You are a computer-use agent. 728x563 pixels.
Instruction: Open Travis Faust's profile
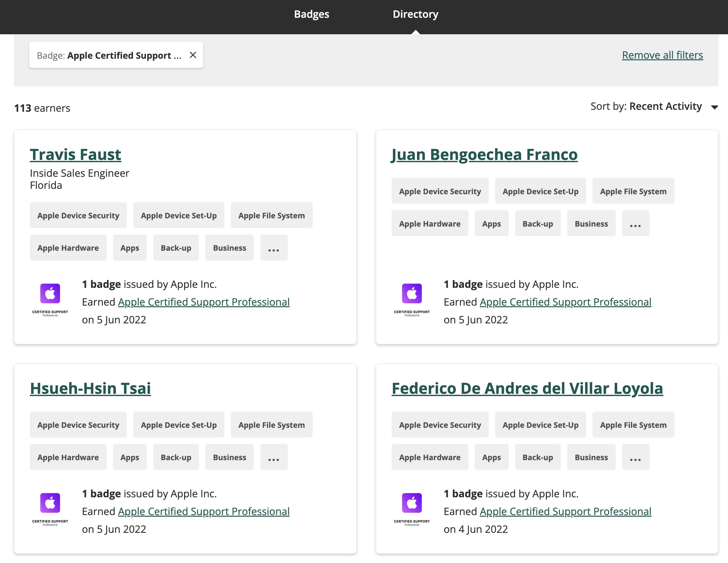[x=75, y=155]
